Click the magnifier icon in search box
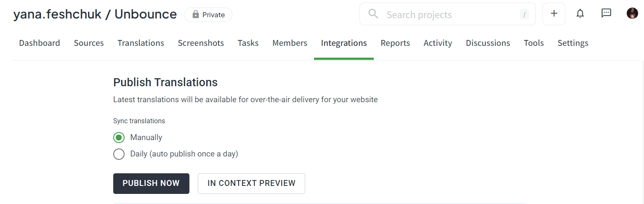This screenshot has height=204, width=644. pyautogui.click(x=373, y=14)
